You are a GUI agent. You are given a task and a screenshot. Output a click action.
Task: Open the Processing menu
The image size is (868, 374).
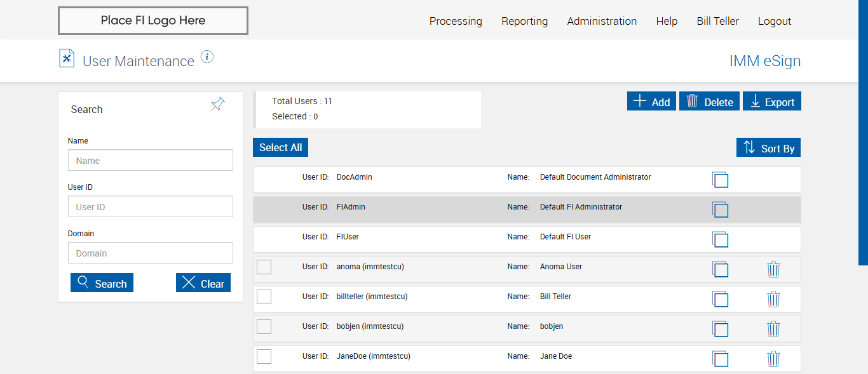pyautogui.click(x=456, y=21)
